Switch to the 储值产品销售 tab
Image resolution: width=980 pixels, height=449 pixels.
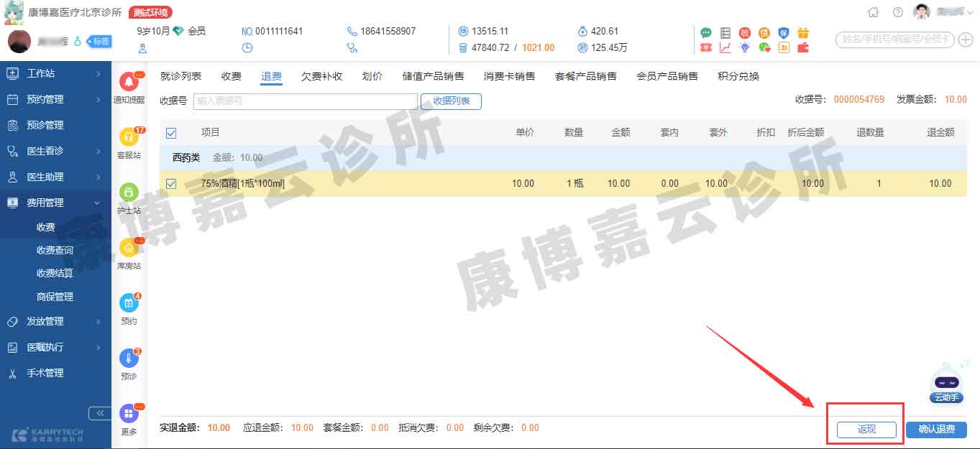pos(433,76)
